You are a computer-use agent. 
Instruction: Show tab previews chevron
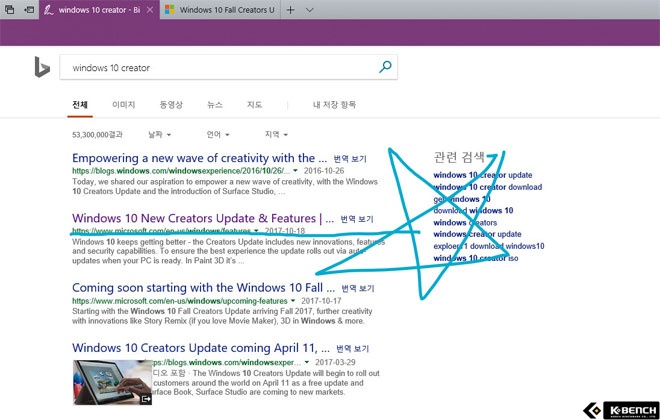tap(309, 10)
